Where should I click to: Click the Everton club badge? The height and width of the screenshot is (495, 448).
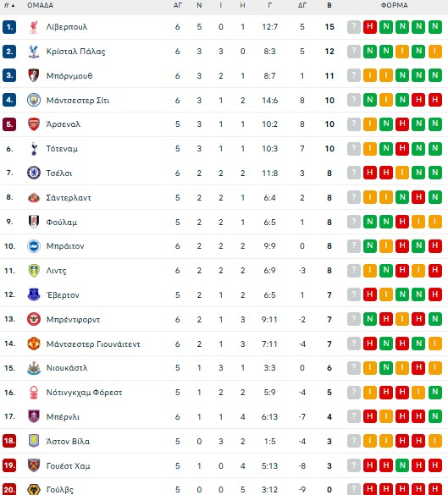[x=34, y=294]
